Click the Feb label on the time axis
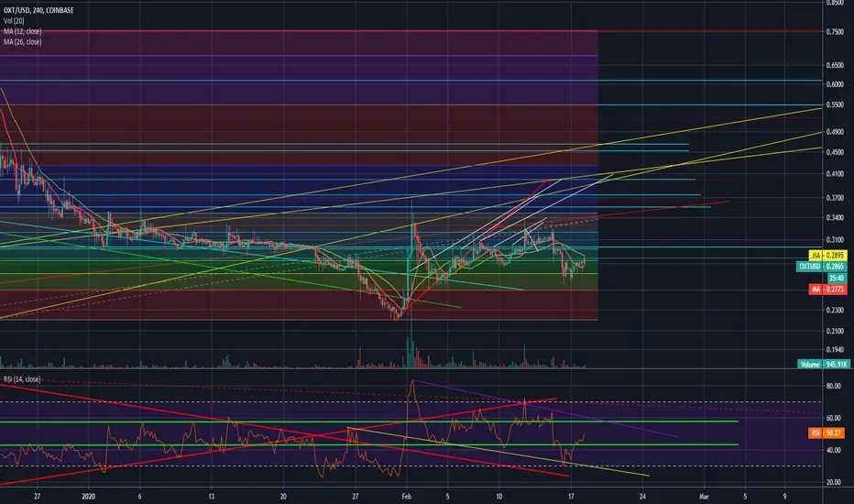Viewport: 854px width, 504px height. click(x=406, y=497)
